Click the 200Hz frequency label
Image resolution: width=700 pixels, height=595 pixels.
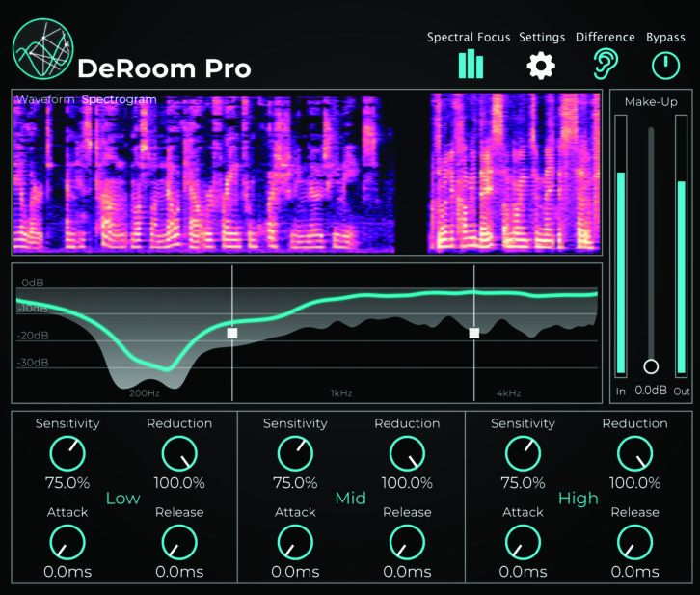point(145,393)
